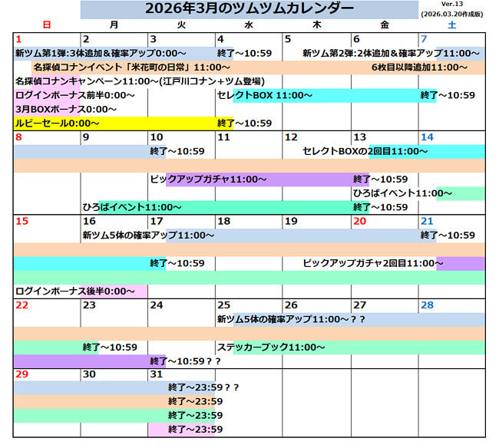Click the ログインボーナス前半 pink bar
This screenshot has height=448, width=499.
75,95
